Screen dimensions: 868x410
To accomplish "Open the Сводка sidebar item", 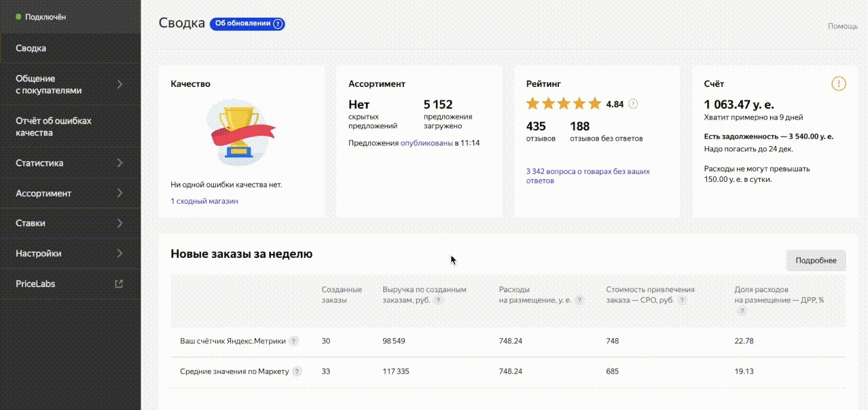I will (x=31, y=48).
